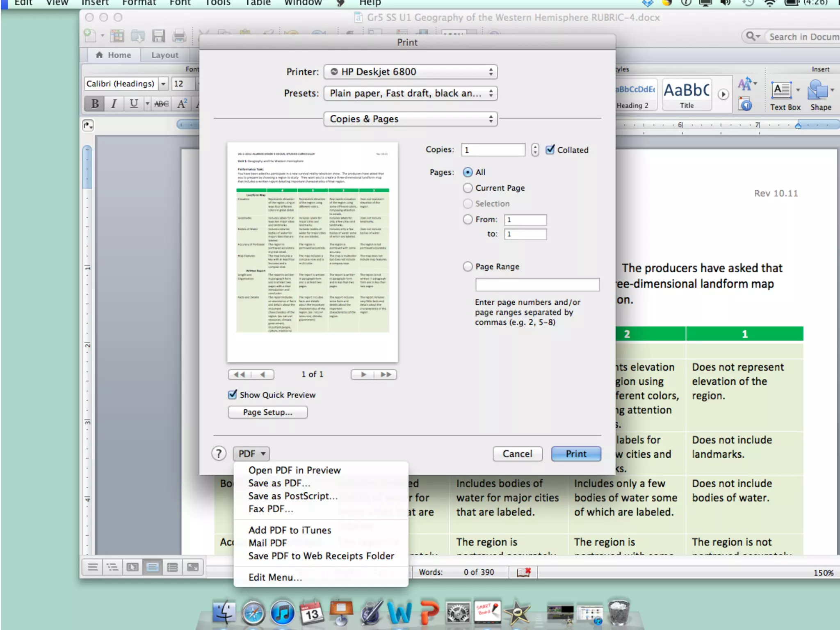Open Microsoft Word from the dock
The image size is (840, 630).
399,613
